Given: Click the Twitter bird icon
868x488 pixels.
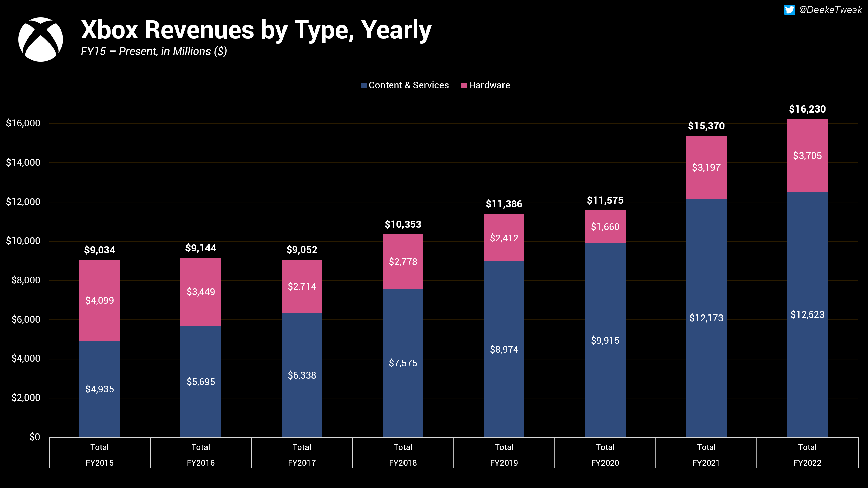Looking at the screenshot, I should pos(790,10).
